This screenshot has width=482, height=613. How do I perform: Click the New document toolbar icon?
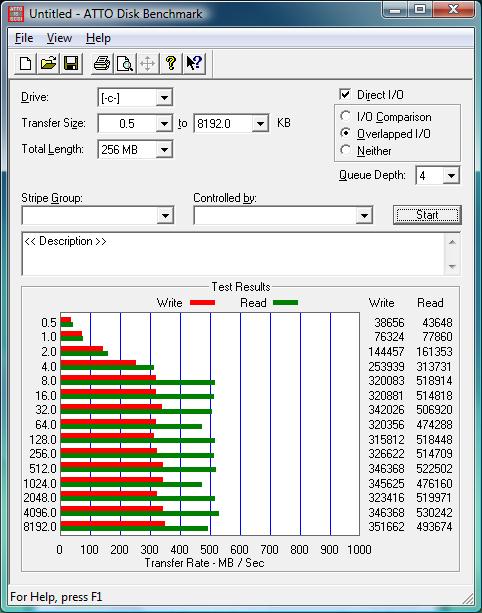(25, 63)
